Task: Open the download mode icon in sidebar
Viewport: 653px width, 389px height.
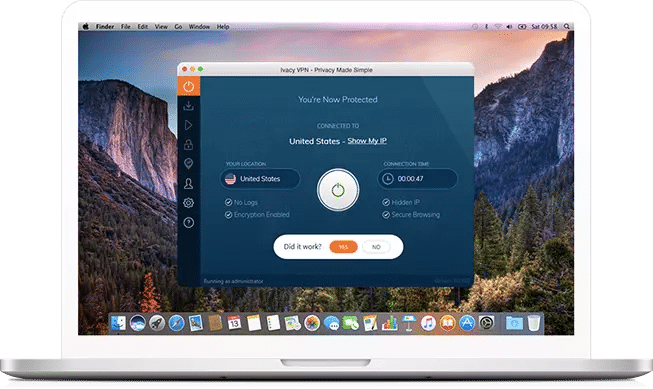Action: (x=189, y=106)
